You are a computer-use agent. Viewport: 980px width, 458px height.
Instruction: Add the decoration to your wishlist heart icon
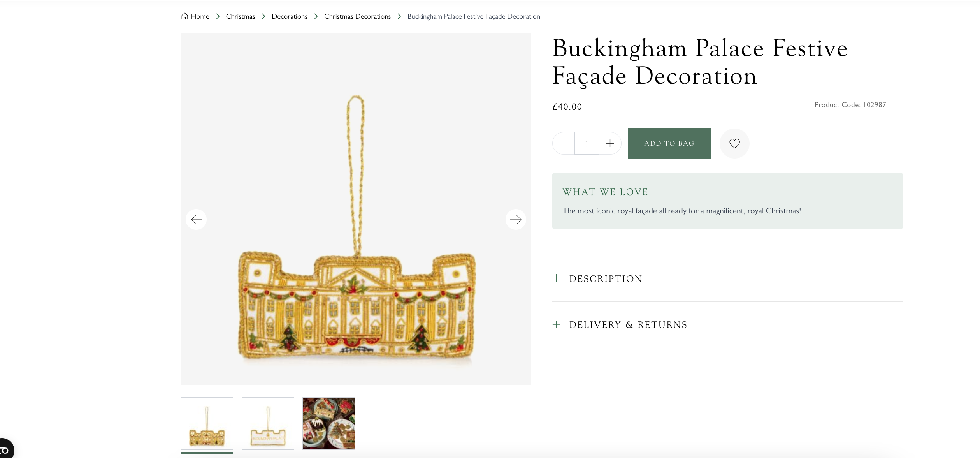click(734, 143)
